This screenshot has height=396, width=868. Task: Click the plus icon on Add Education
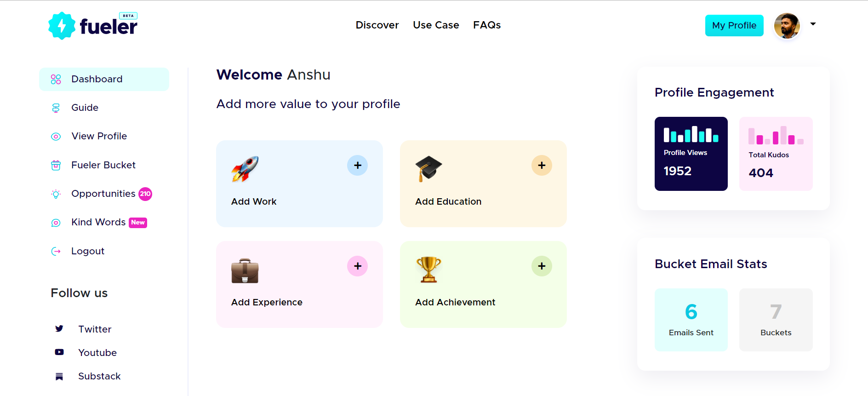click(x=542, y=166)
